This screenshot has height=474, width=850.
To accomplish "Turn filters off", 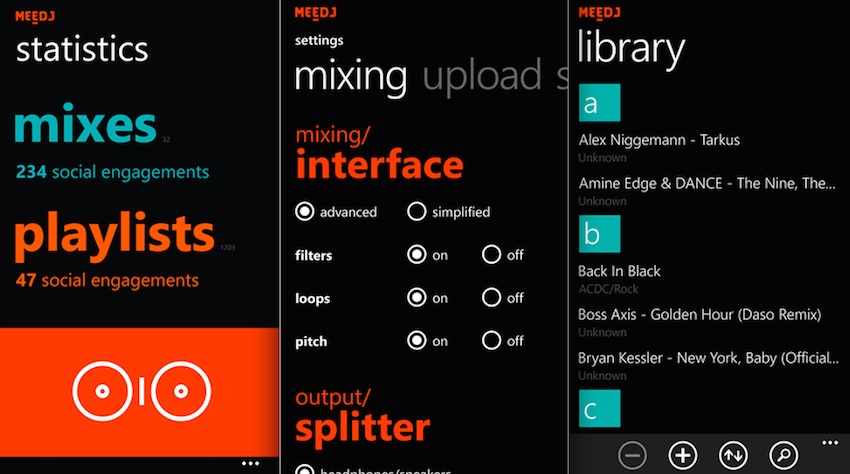I will coord(491,254).
